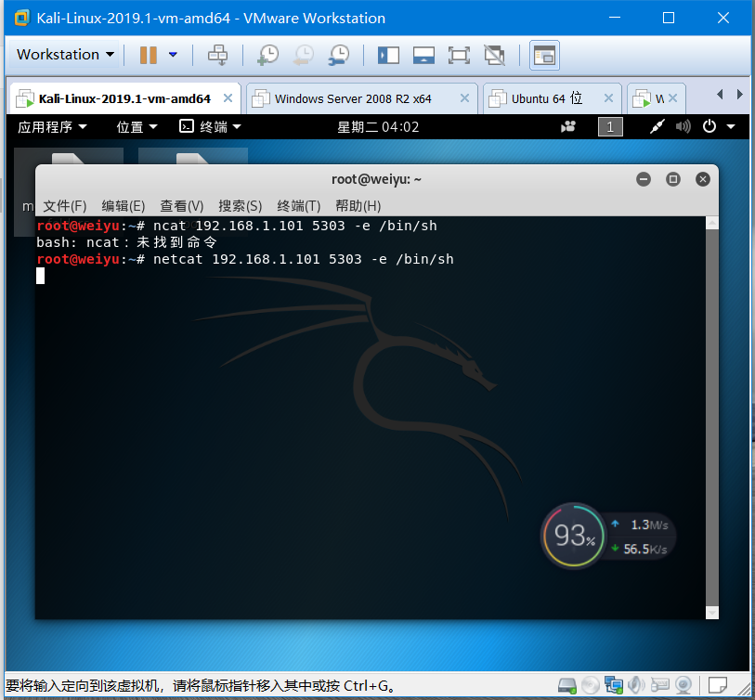The image size is (755, 700).
Task: Click the printer status icon
Action: (x=659, y=684)
